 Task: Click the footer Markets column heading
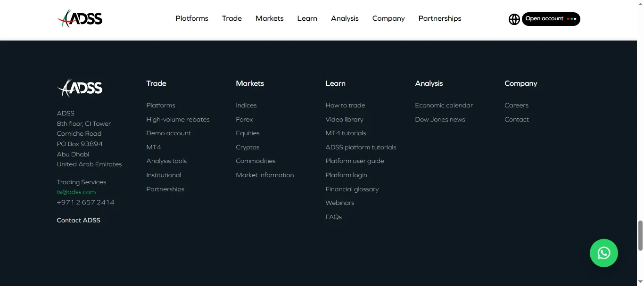coord(250,83)
